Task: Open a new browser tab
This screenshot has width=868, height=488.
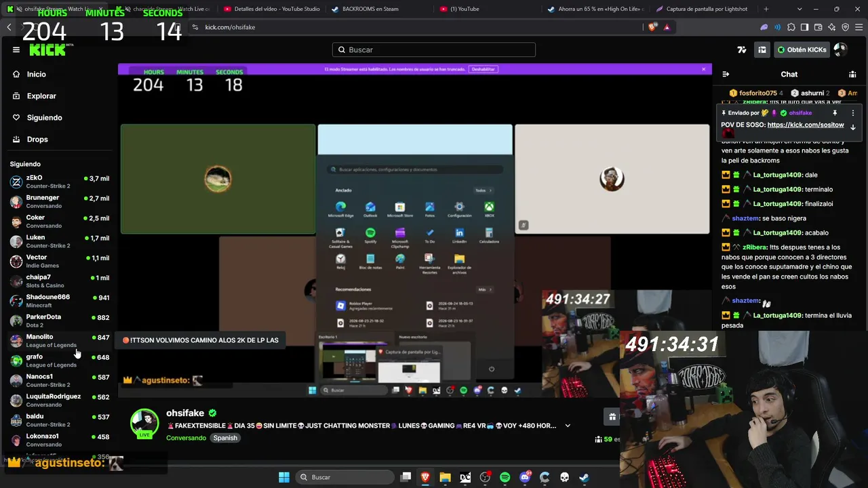Action: coord(766,9)
